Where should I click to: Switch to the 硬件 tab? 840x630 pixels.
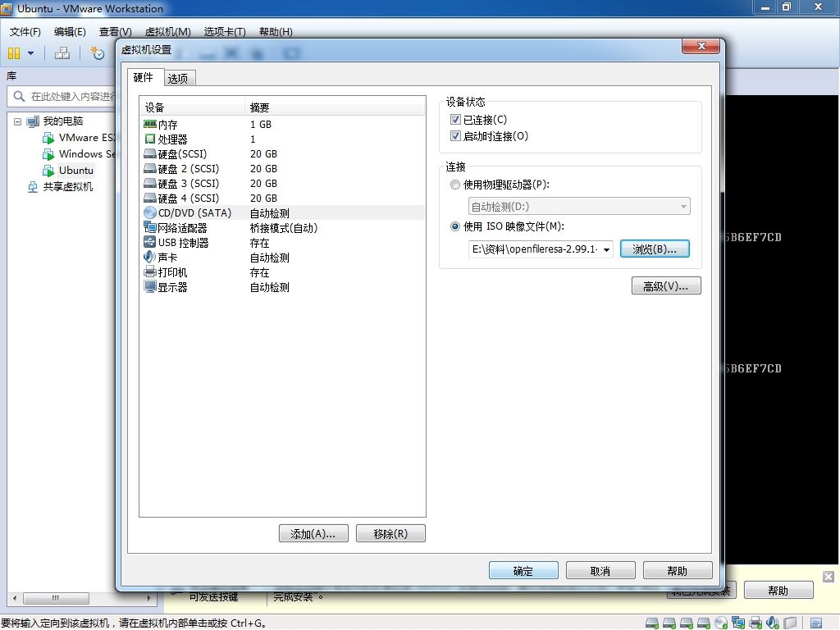(143, 77)
